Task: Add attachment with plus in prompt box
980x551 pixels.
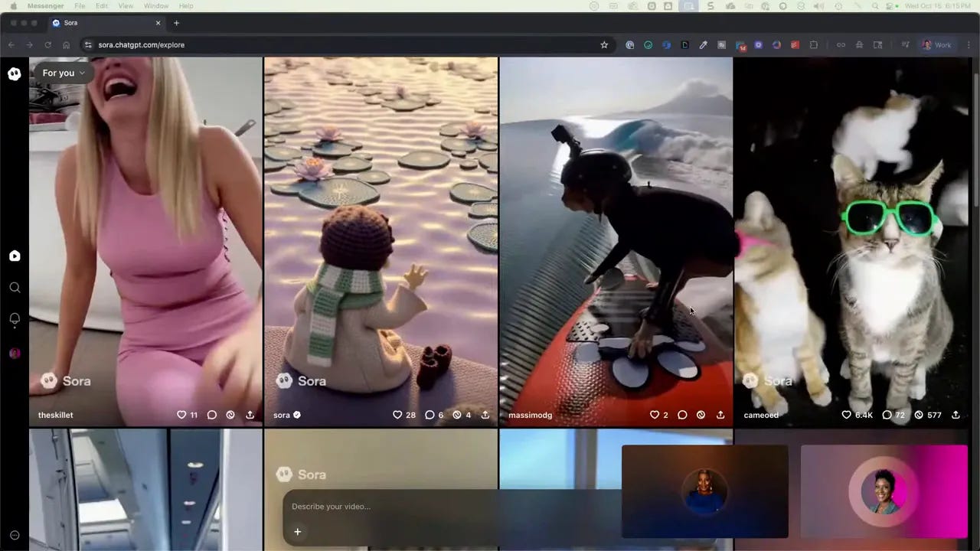Action: 298,532
